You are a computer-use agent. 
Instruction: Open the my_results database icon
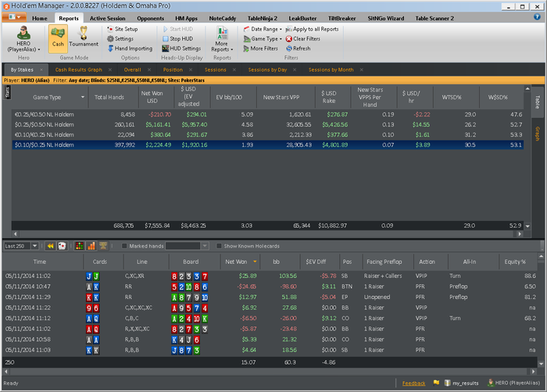(x=448, y=383)
